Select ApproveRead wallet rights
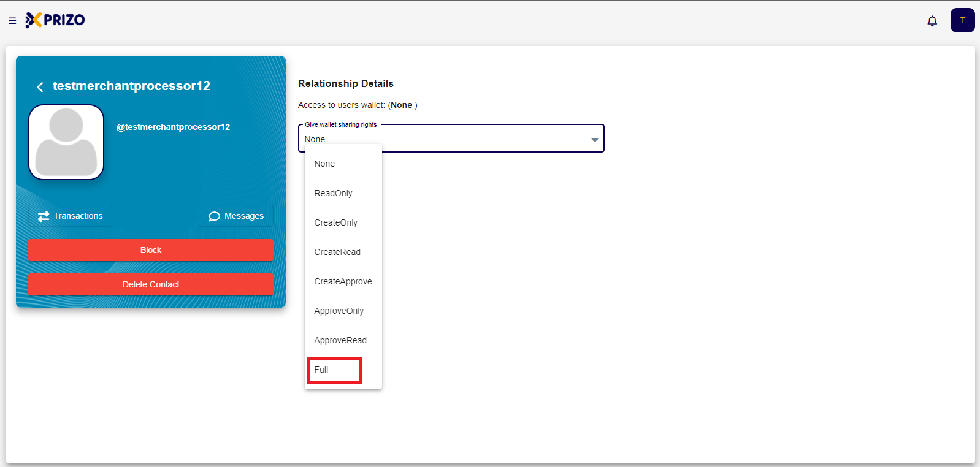Viewport: 980px width, 467px height. click(343, 340)
